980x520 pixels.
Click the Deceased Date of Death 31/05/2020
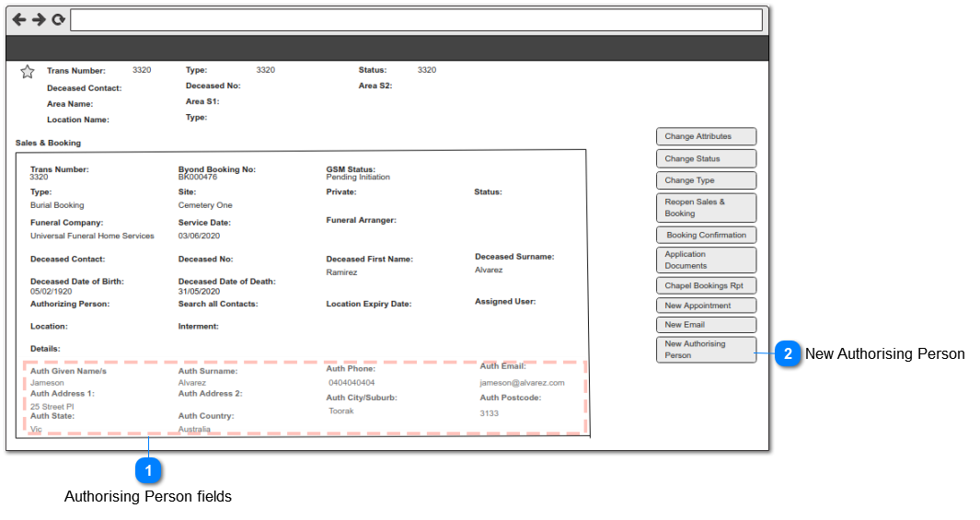[x=199, y=291]
